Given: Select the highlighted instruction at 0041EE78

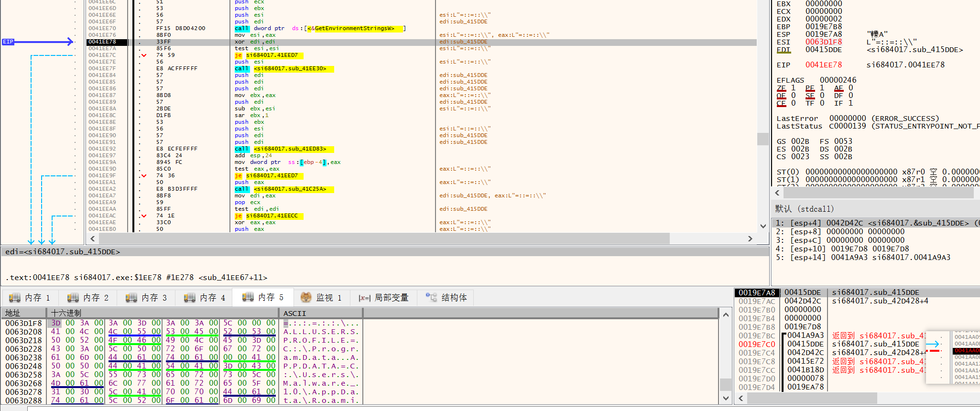Looking at the screenshot, I should point(422,42).
